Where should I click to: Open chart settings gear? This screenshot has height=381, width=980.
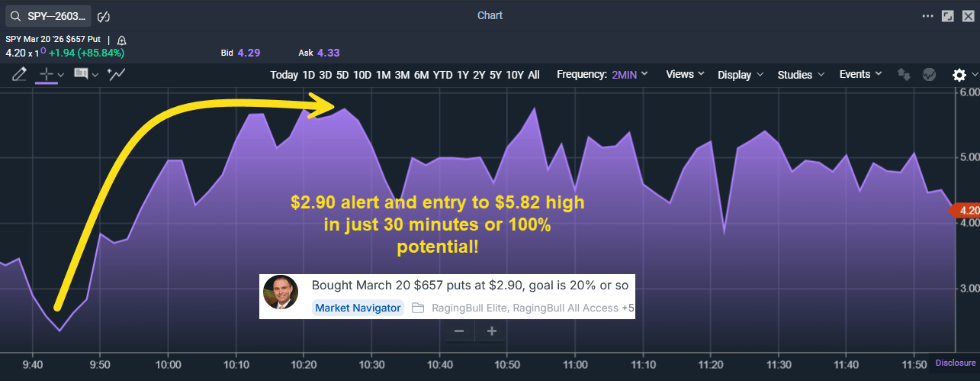959,75
